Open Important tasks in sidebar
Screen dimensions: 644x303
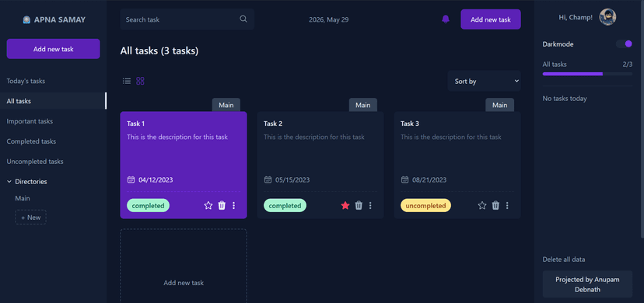(54, 121)
